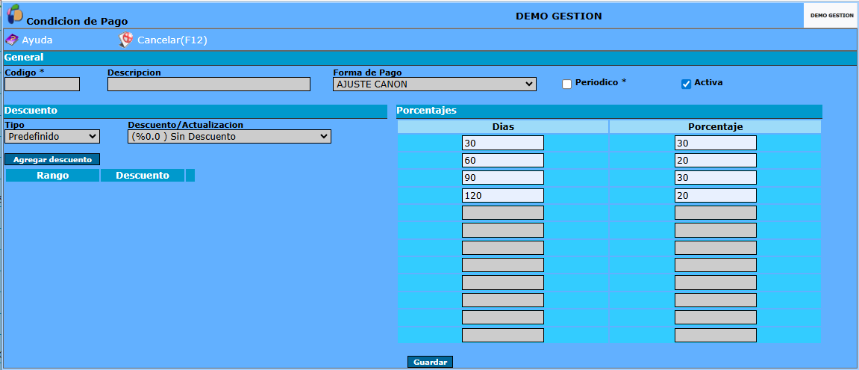Viewport: 859px width, 370px height.
Task: Uncheck the Activa checkbox
Action: tap(686, 84)
